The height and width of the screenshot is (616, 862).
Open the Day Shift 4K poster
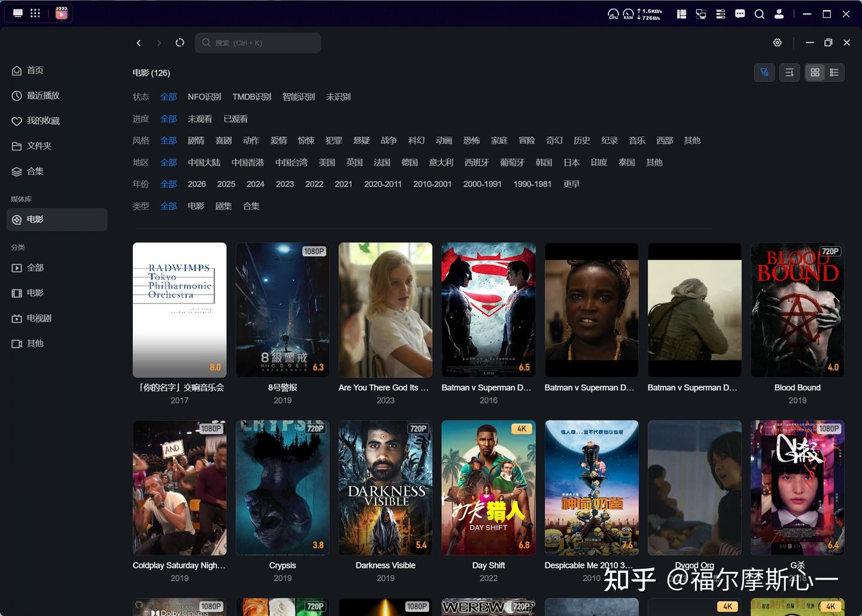pos(488,487)
